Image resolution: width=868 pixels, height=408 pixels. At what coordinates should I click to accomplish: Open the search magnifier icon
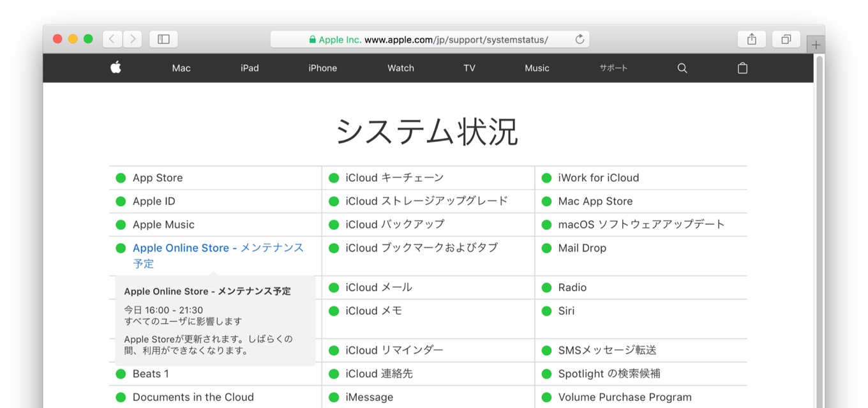[x=682, y=68]
